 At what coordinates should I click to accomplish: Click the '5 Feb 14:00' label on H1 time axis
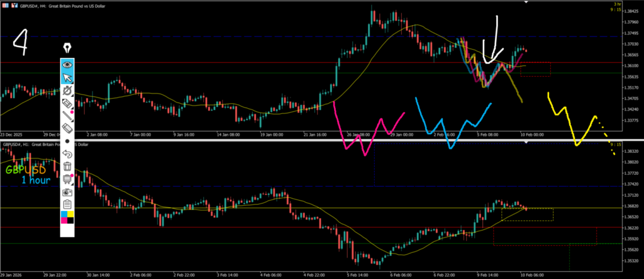[357, 275]
